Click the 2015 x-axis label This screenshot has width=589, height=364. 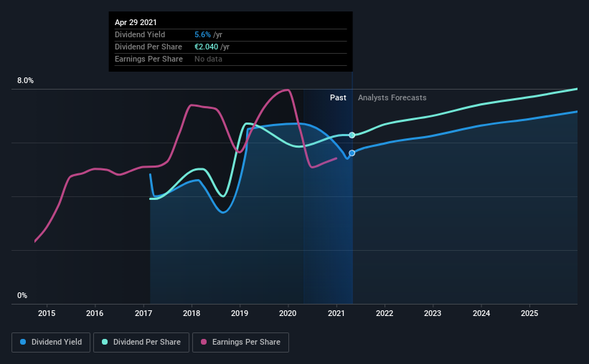(47, 313)
